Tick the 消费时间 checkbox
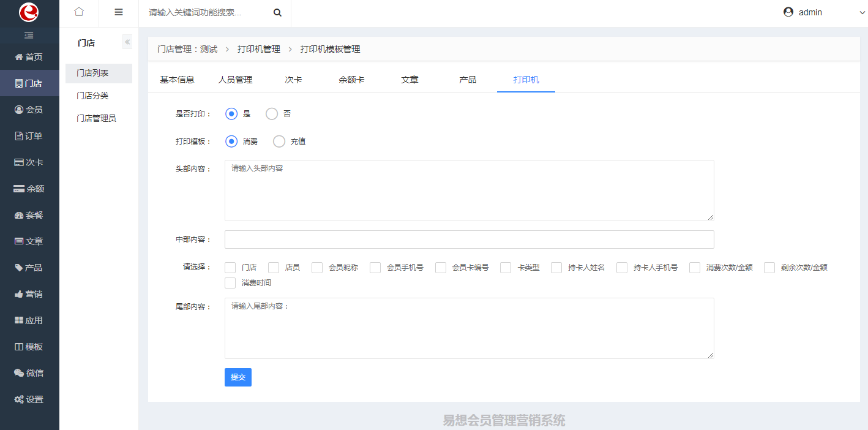The height and width of the screenshot is (430, 868). coord(230,283)
